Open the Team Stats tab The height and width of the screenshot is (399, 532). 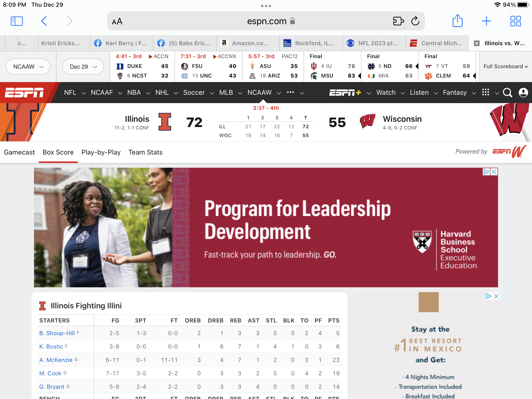pyautogui.click(x=145, y=152)
